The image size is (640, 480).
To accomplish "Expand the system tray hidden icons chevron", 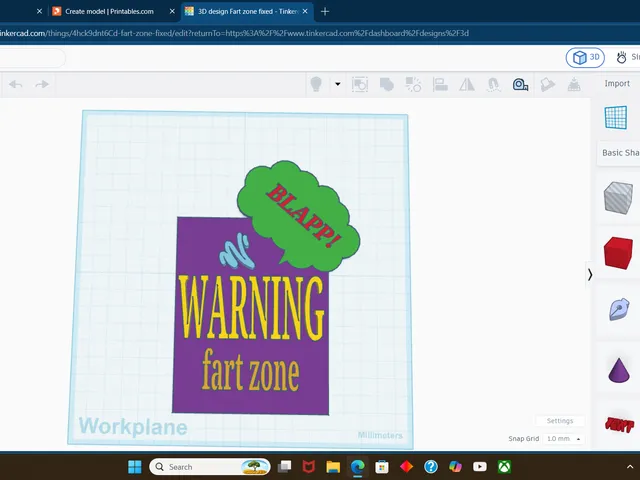I will coord(630,467).
